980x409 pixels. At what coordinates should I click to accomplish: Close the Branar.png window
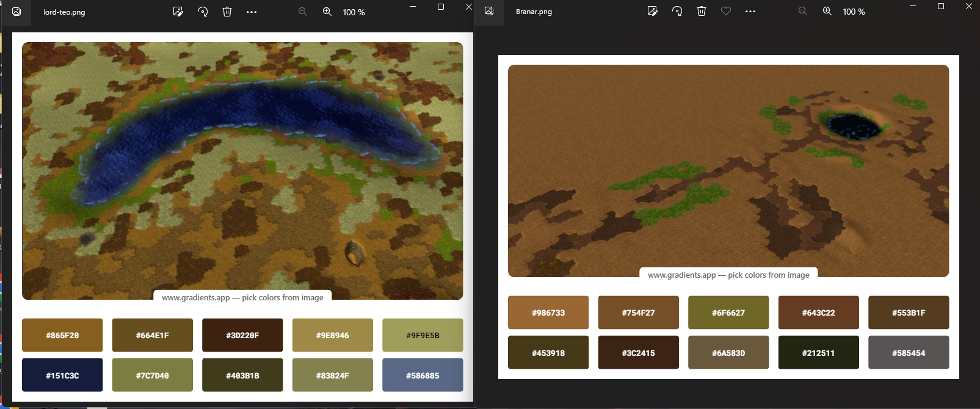tap(968, 6)
